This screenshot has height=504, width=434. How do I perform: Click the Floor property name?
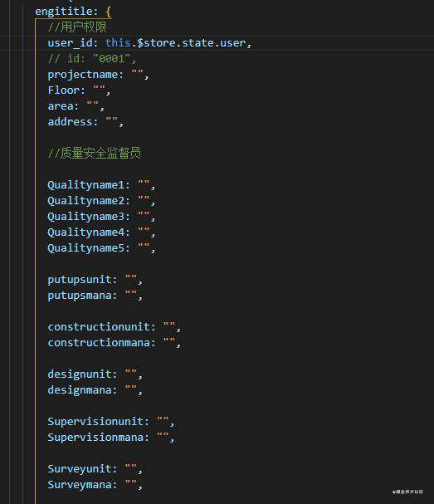pos(63,91)
